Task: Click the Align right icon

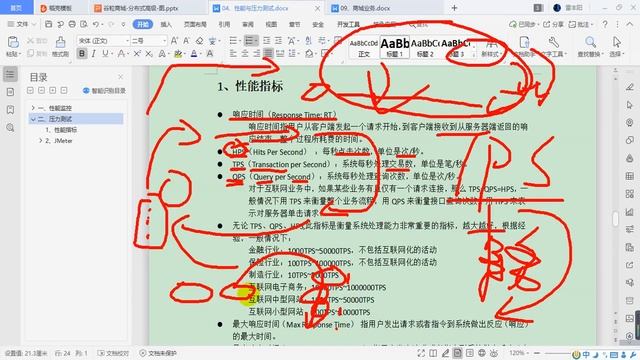Action: coord(256,53)
